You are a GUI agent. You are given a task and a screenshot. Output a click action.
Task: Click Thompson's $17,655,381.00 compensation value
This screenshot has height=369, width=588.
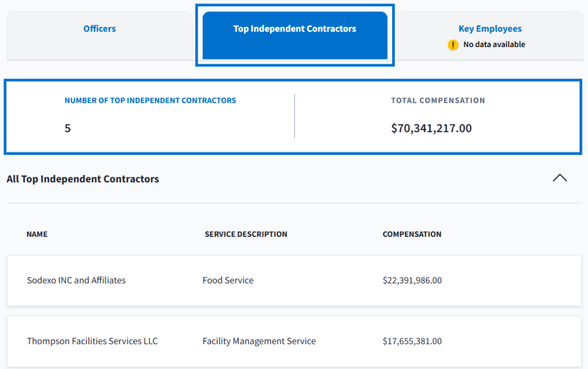click(x=412, y=341)
